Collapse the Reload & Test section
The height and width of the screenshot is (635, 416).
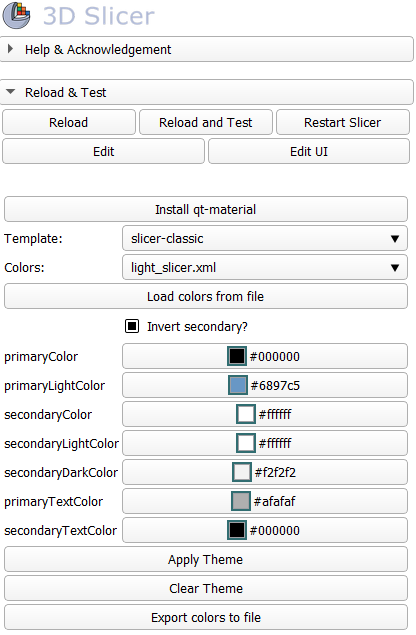pos(207,92)
